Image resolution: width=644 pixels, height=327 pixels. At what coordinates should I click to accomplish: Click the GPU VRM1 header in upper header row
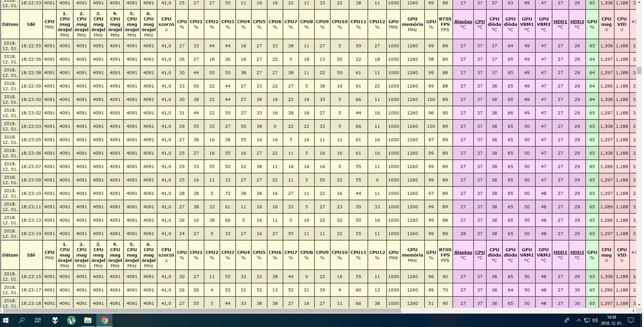point(527,24)
